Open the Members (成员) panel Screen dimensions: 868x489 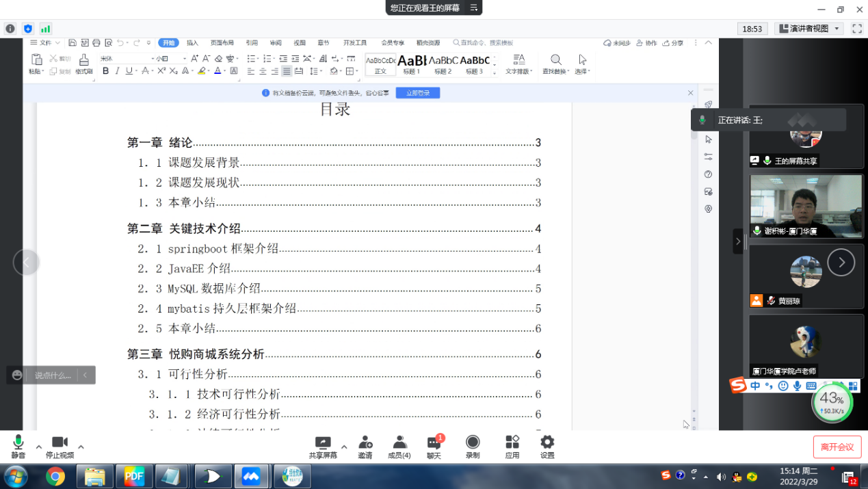[399, 447]
